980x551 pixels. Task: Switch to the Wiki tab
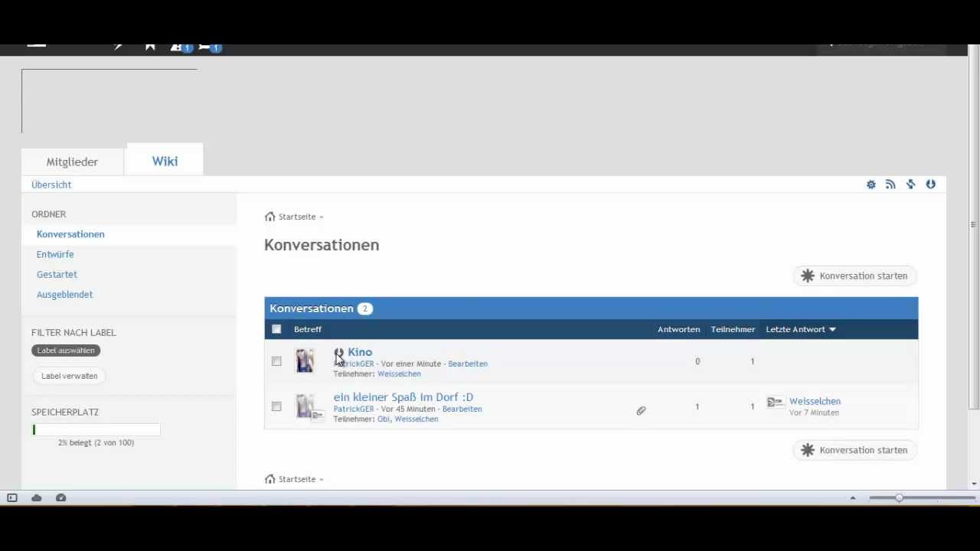point(165,161)
